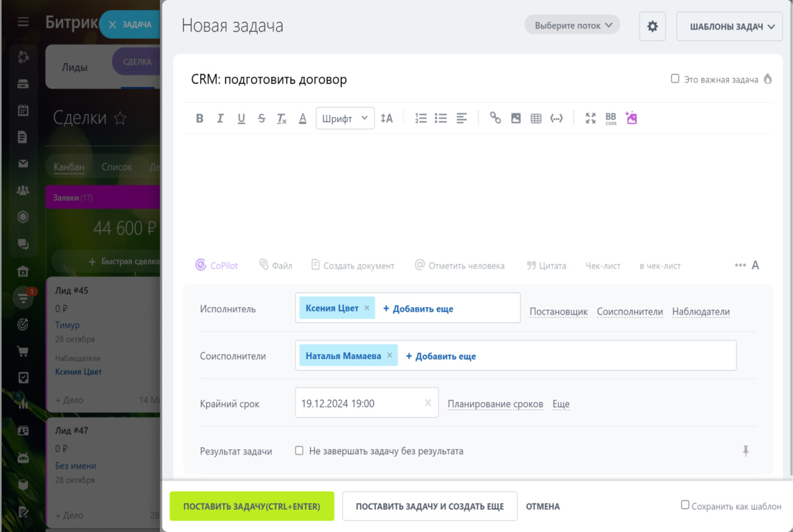Open the Лиды tab
The image size is (793, 532).
point(74,68)
